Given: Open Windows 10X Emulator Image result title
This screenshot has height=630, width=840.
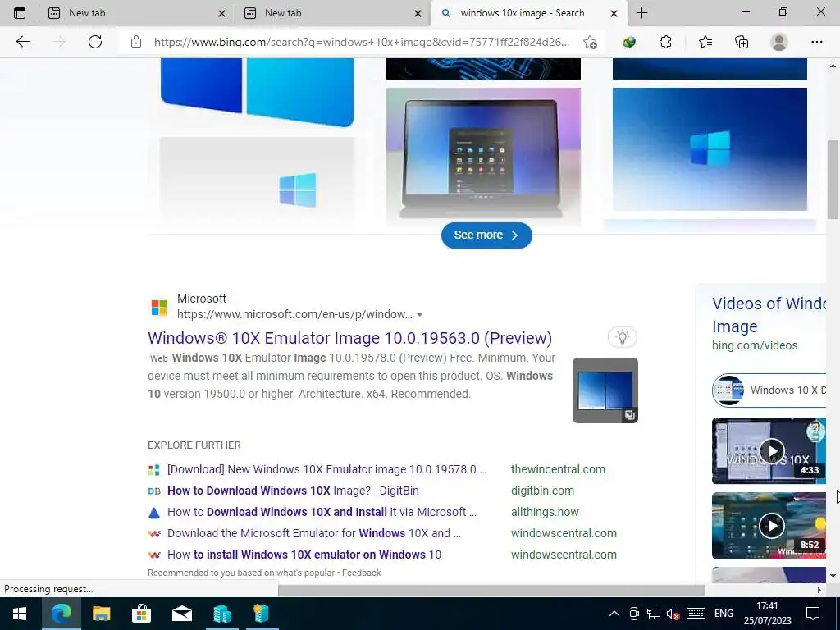Looking at the screenshot, I should pyautogui.click(x=349, y=338).
